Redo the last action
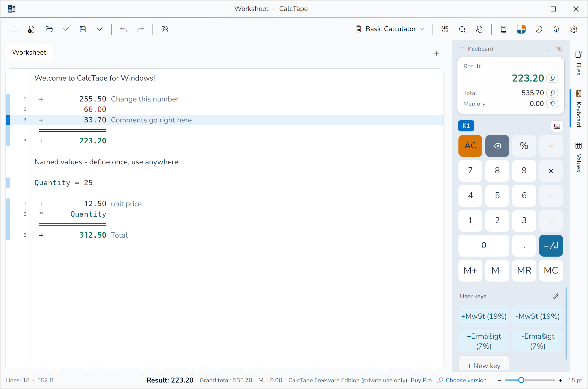588x389 pixels. click(141, 29)
